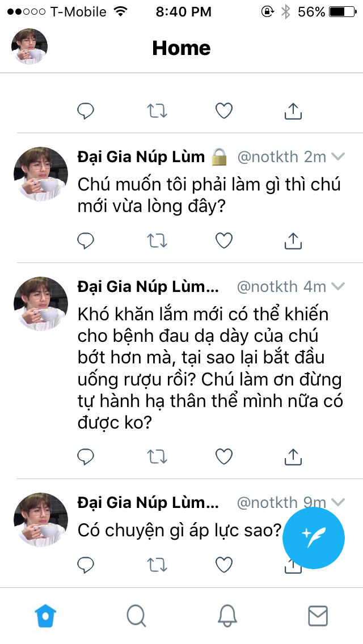Share the "Chú muốn tôi phải làm gì" tweet
363x644 pixels.
(292, 241)
